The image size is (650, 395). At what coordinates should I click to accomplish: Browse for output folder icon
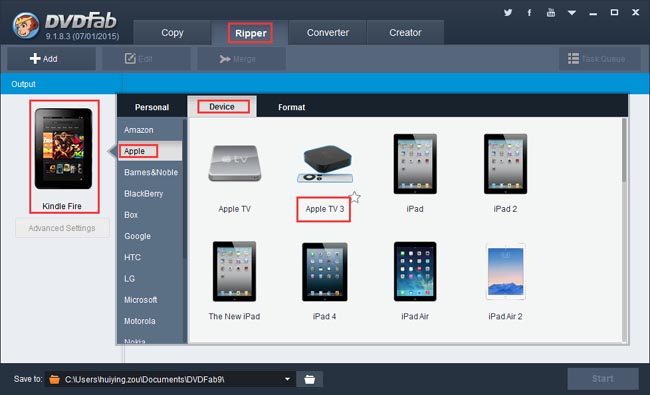[310, 379]
